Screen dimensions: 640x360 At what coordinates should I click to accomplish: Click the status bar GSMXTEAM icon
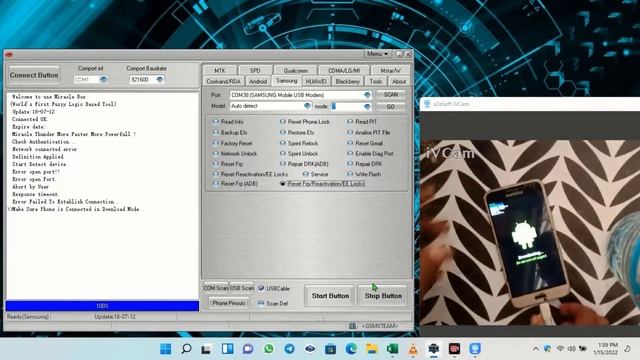[353, 326]
